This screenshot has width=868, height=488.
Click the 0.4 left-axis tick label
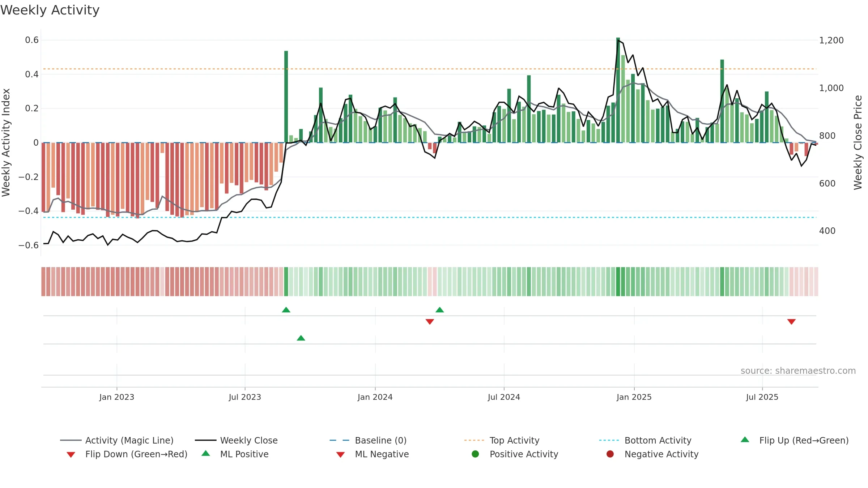tap(32, 74)
